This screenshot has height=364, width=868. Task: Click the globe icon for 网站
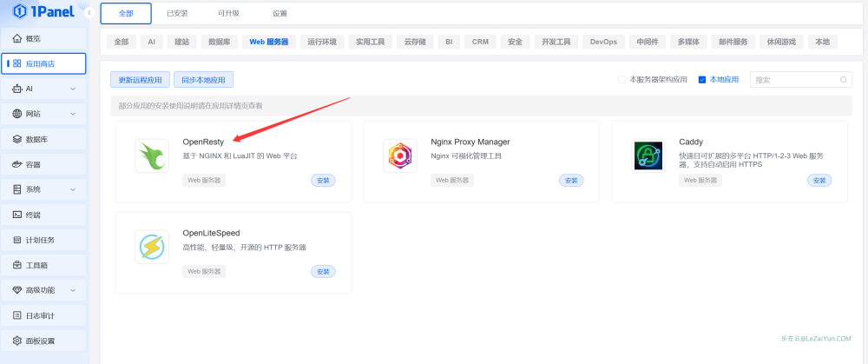pos(16,114)
